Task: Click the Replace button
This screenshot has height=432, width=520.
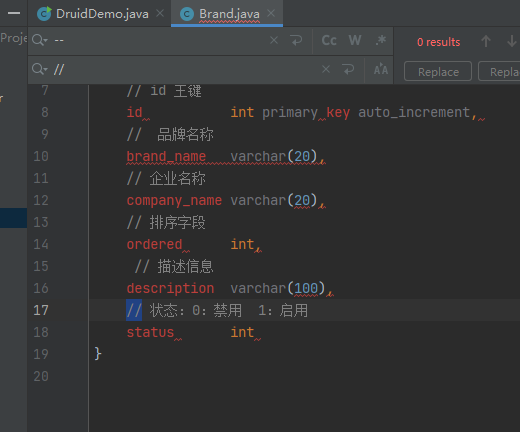Action: coord(438,71)
